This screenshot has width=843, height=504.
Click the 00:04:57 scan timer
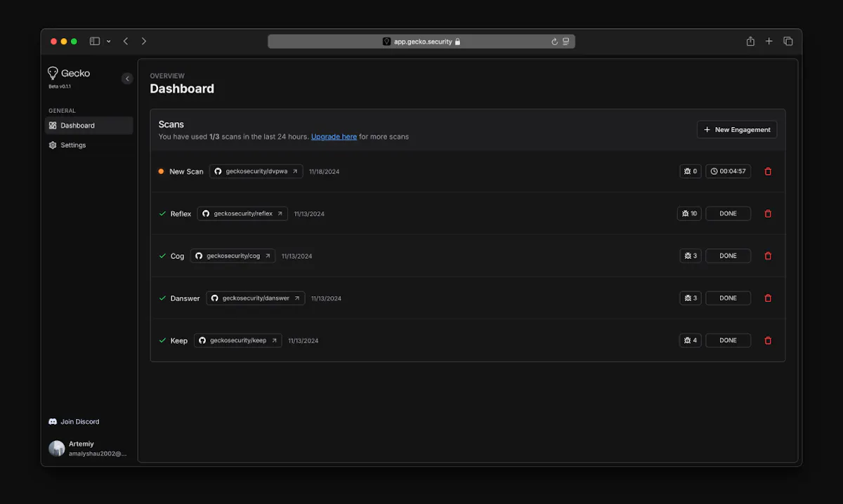(728, 171)
